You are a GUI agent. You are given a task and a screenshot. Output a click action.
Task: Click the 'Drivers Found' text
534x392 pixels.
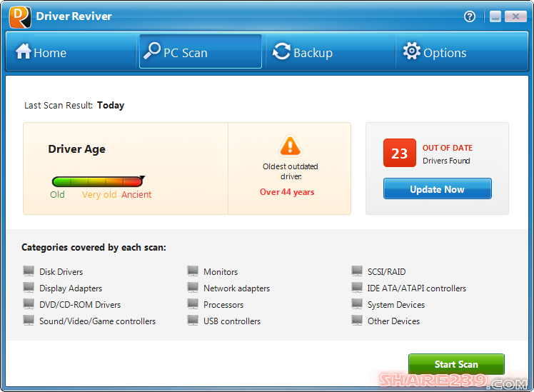[x=446, y=161]
